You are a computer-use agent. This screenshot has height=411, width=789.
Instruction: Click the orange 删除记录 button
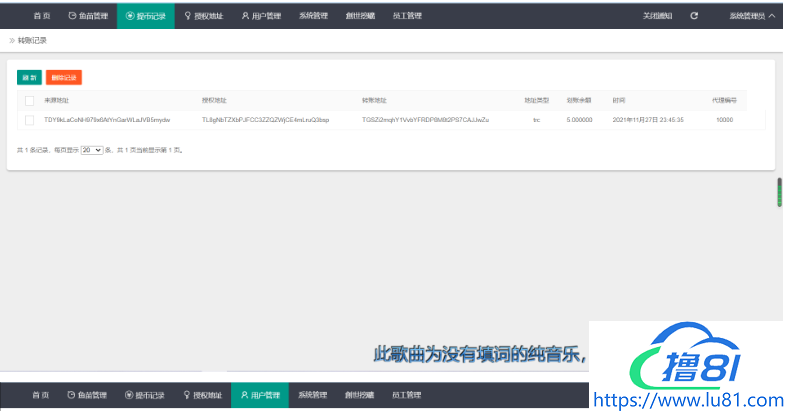click(63, 77)
